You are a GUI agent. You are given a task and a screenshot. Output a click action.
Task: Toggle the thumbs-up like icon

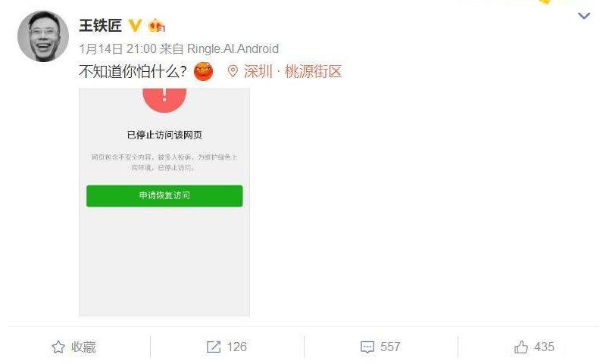coord(520,347)
